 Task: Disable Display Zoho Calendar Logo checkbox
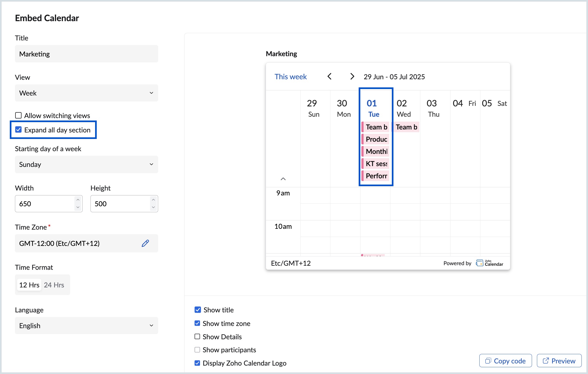(x=197, y=363)
